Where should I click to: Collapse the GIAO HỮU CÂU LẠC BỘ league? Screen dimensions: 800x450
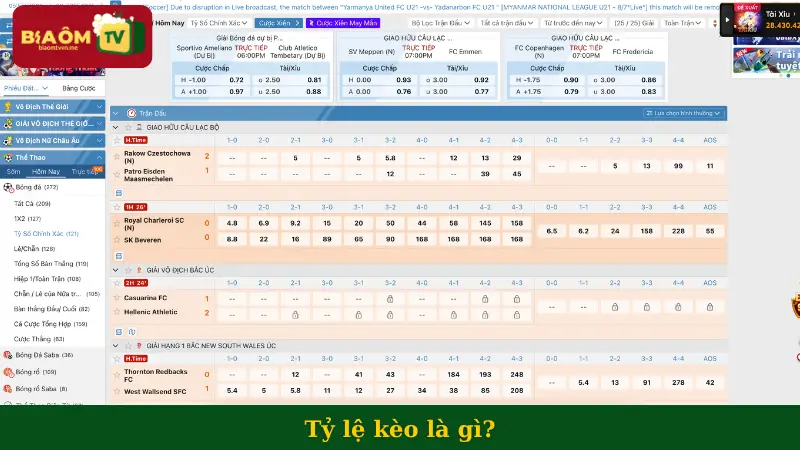point(116,128)
